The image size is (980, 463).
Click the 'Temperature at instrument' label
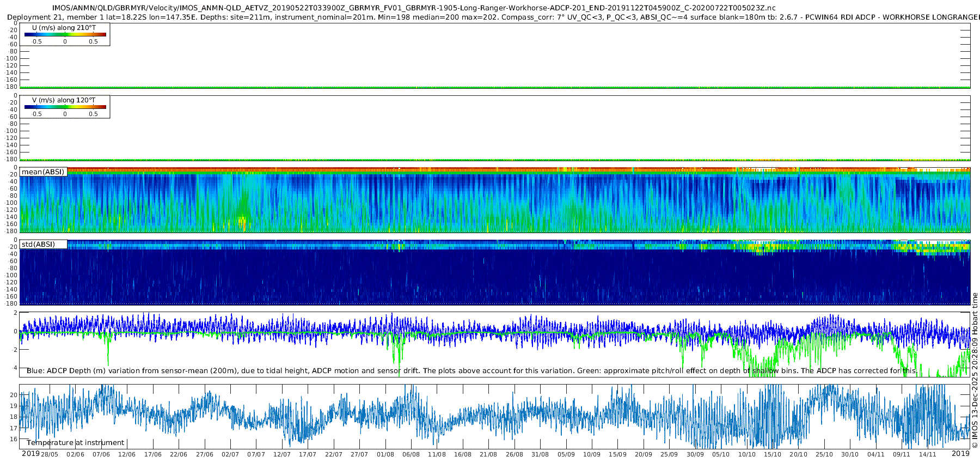(x=76, y=443)
